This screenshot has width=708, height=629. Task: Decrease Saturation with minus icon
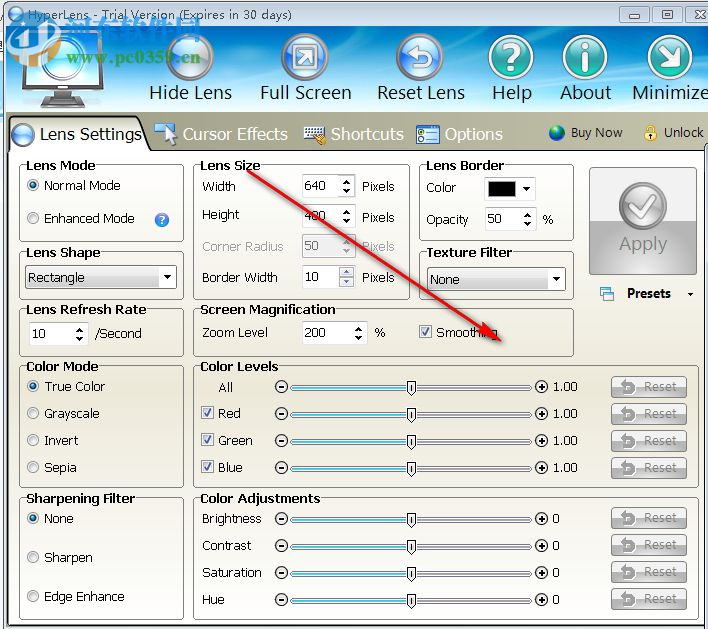point(281,573)
